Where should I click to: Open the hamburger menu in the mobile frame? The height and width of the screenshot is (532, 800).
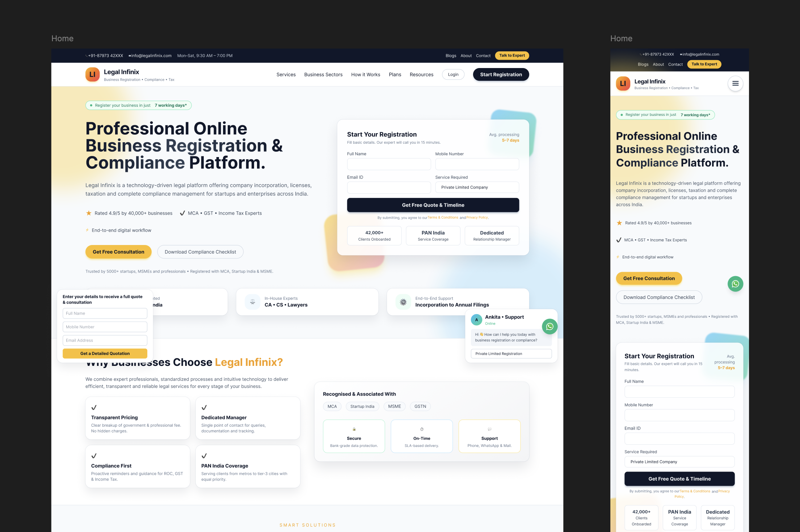click(735, 84)
